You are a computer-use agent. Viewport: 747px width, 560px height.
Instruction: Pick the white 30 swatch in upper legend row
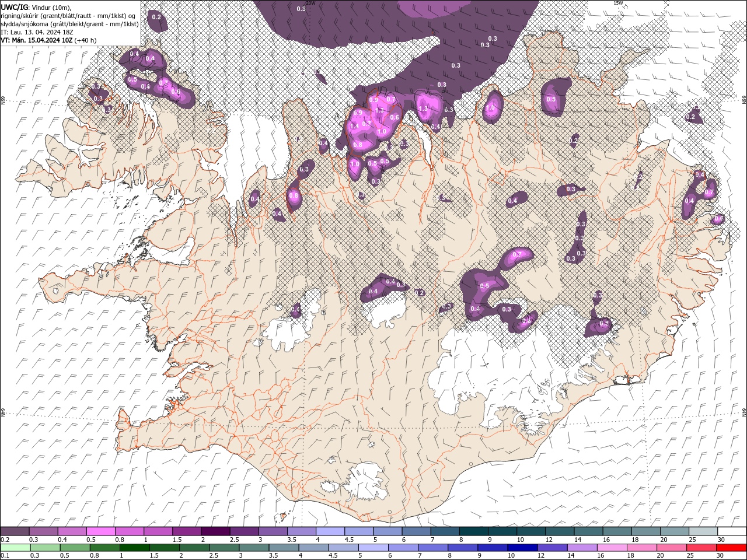[731, 531]
